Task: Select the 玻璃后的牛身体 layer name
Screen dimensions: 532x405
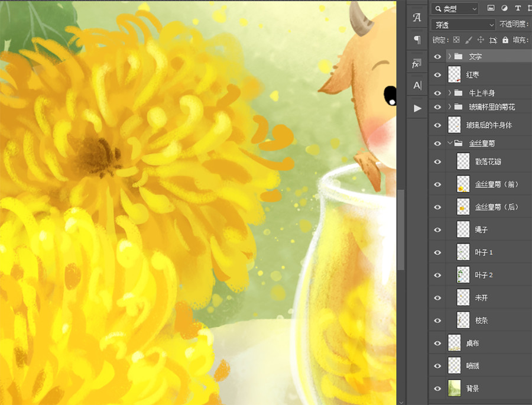Action: [x=489, y=125]
